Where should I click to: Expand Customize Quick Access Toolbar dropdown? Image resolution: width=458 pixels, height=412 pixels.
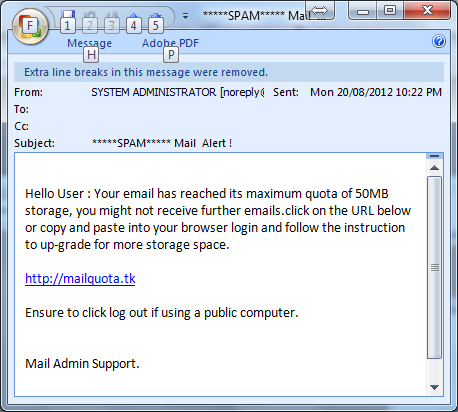185,16
